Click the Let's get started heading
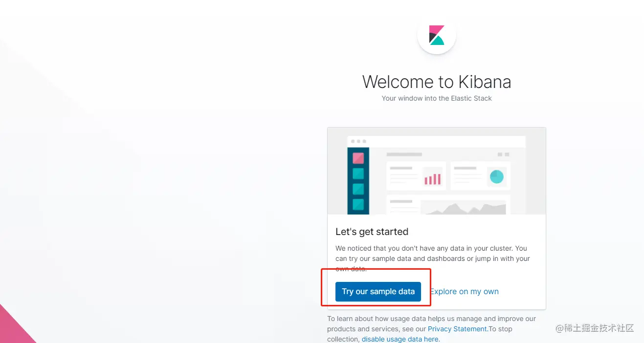The width and height of the screenshot is (644, 343). (x=372, y=232)
